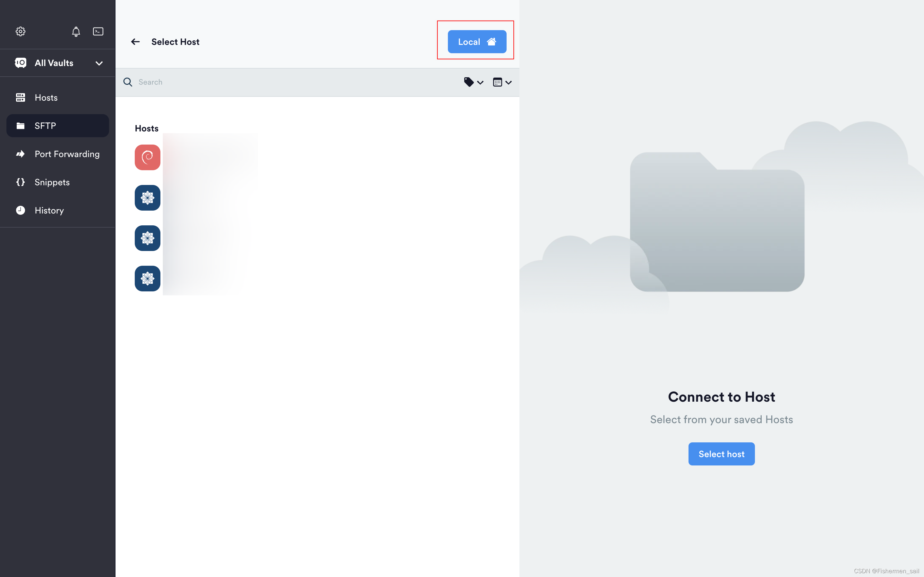Expand the tag filter dropdown
Image resolution: width=924 pixels, height=577 pixels.
pyautogui.click(x=473, y=82)
